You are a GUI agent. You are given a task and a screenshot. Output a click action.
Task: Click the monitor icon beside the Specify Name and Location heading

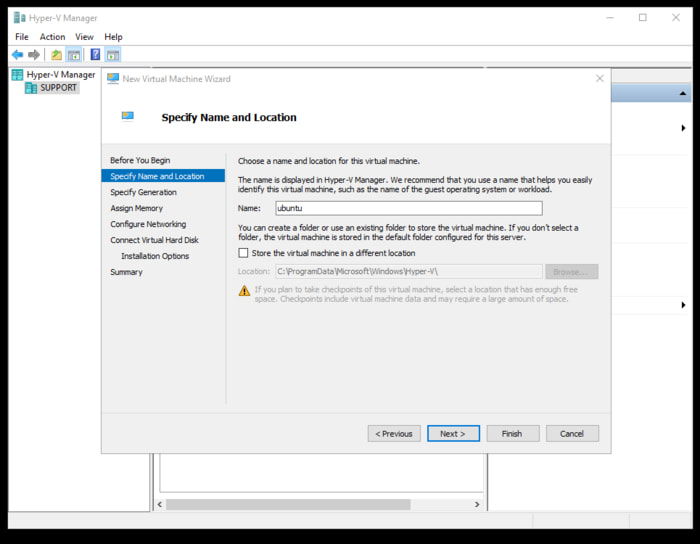(x=128, y=116)
